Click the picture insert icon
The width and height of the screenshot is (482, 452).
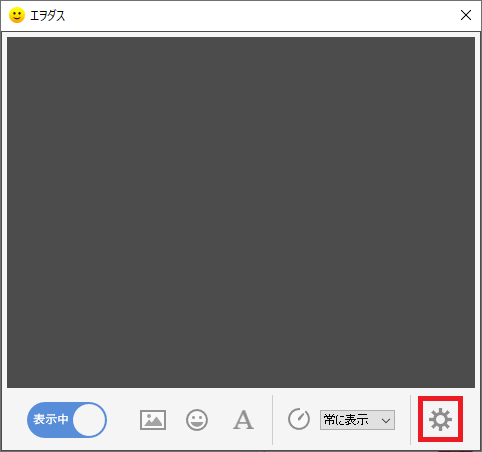coord(153,420)
